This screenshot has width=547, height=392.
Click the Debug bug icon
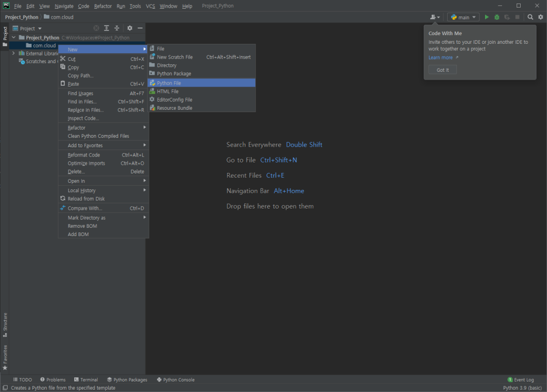(x=497, y=17)
